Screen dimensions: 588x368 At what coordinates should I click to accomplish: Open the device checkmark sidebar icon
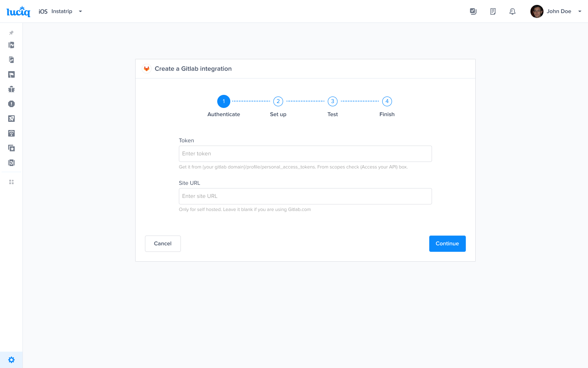pos(11,60)
